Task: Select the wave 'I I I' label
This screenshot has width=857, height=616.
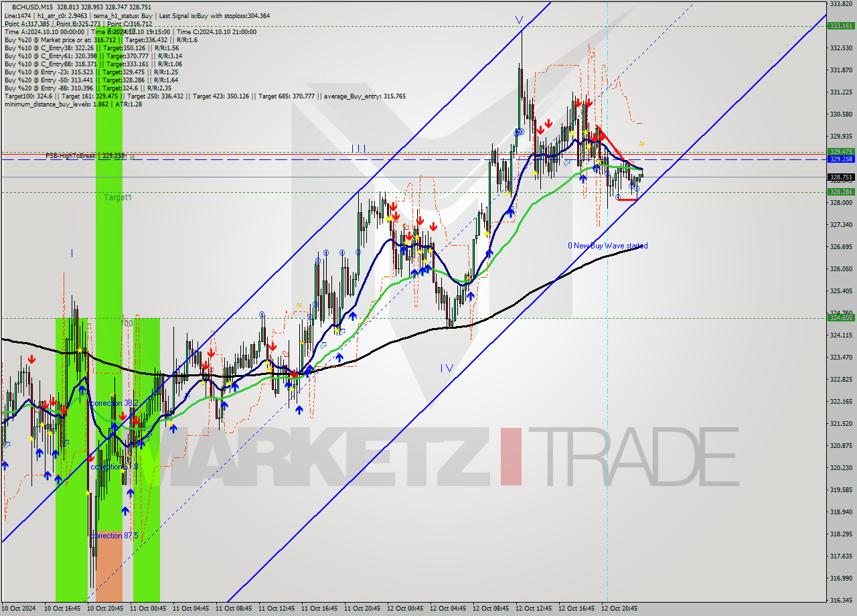Action: tap(358, 148)
